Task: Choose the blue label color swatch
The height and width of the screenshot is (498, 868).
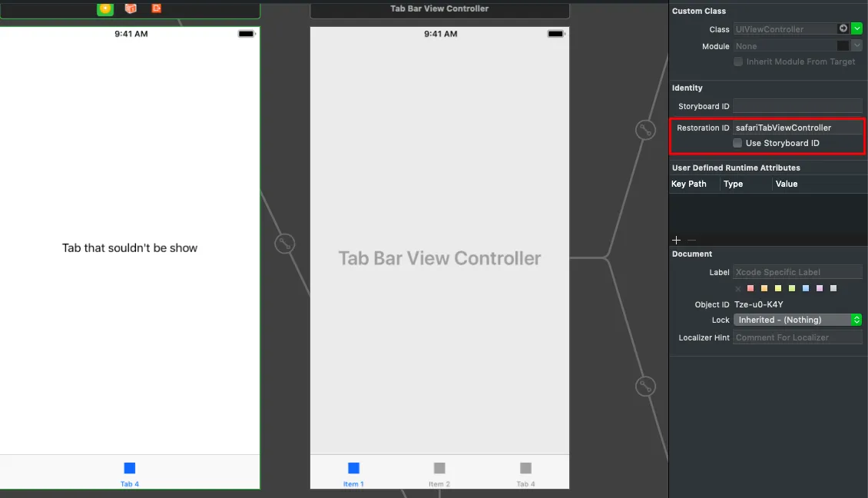Action: [x=806, y=288]
